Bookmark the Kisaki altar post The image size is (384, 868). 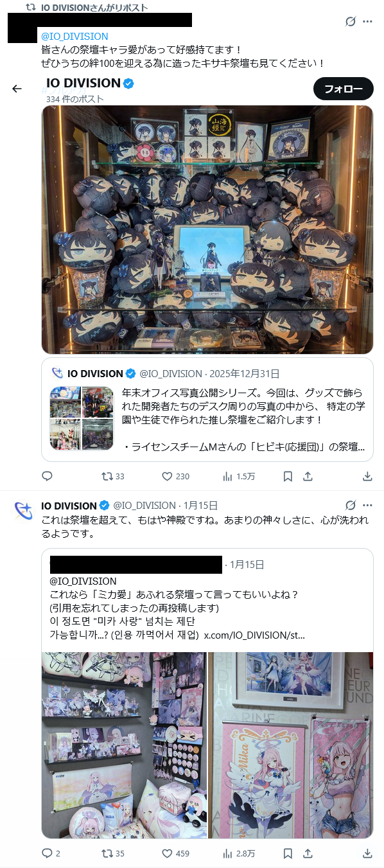288,476
